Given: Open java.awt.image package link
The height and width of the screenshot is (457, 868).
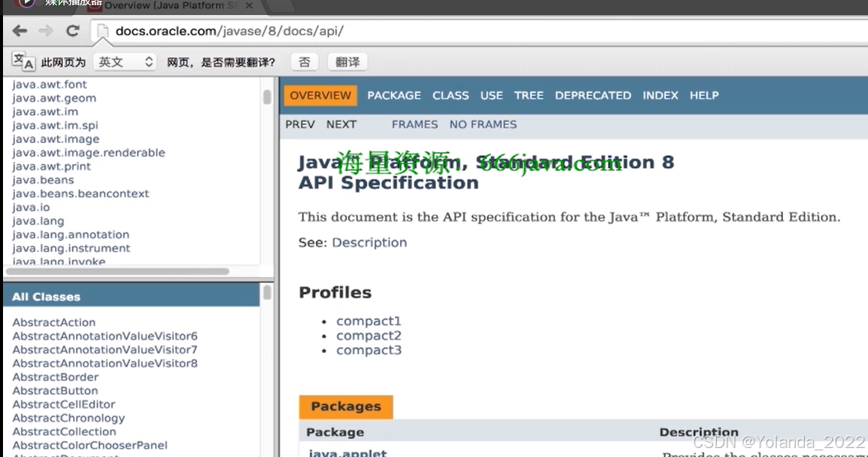Looking at the screenshot, I should coord(56,139).
